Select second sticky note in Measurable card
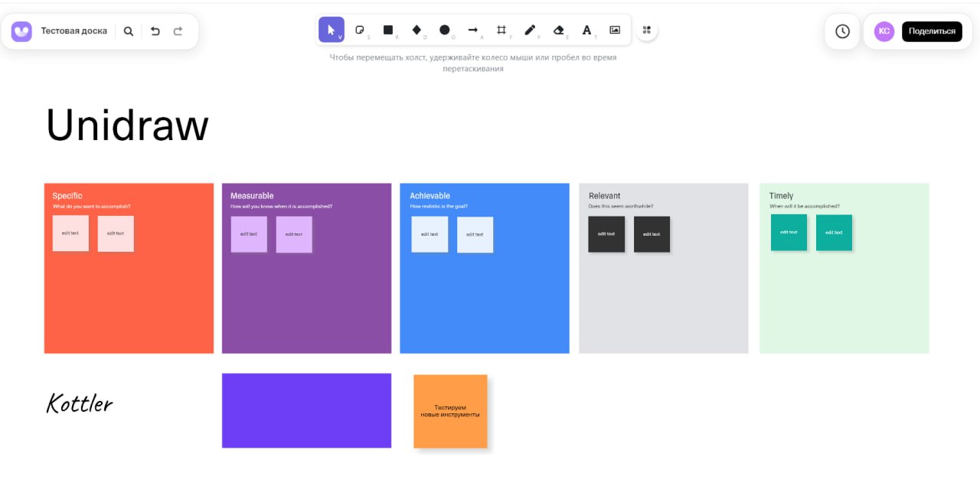Screen dimensions: 980x496 (294, 234)
